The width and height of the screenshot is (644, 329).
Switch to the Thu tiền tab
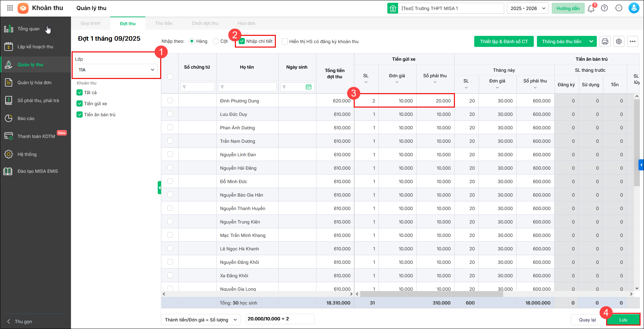pyautogui.click(x=164, y=23)
